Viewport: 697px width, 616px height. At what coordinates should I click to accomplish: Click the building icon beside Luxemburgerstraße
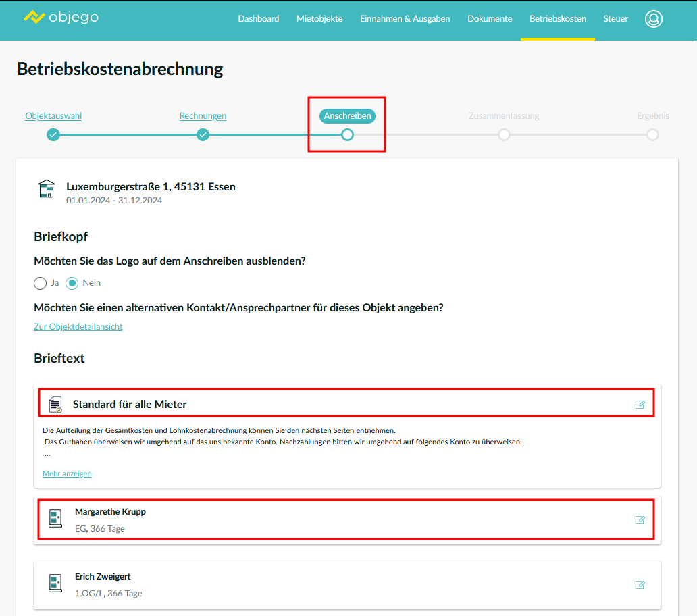coord(47,189)
